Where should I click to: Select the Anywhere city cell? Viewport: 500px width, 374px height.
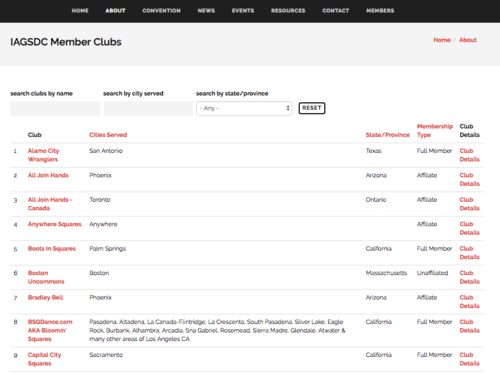103,224
